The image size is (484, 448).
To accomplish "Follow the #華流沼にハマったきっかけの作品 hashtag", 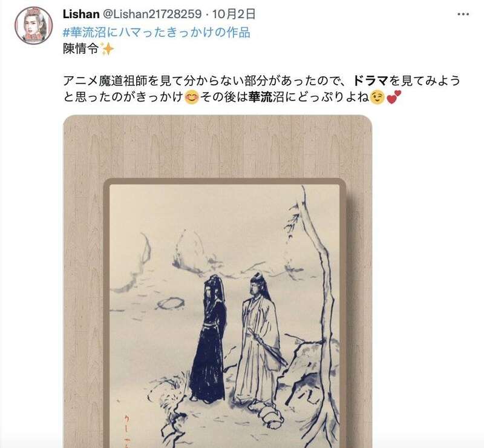I will [157, 32].
